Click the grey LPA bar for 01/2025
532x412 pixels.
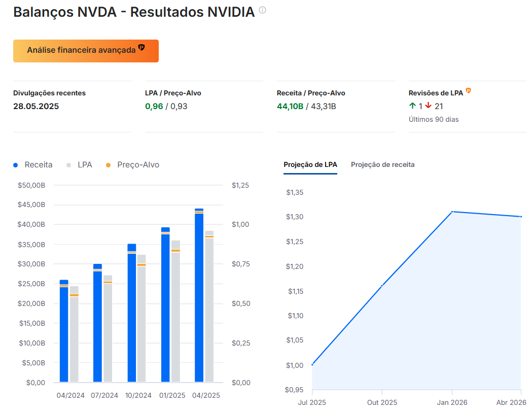(x=176, y=311)
